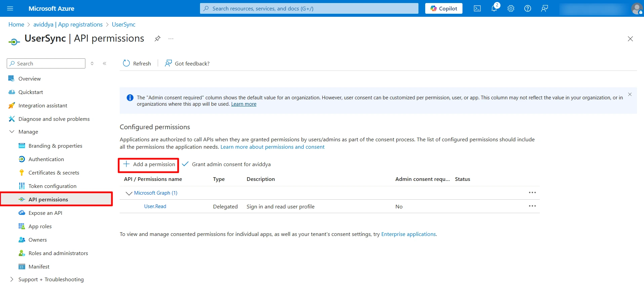
Task: Close the API permissions blade
Action: click(x=630, y=39)
